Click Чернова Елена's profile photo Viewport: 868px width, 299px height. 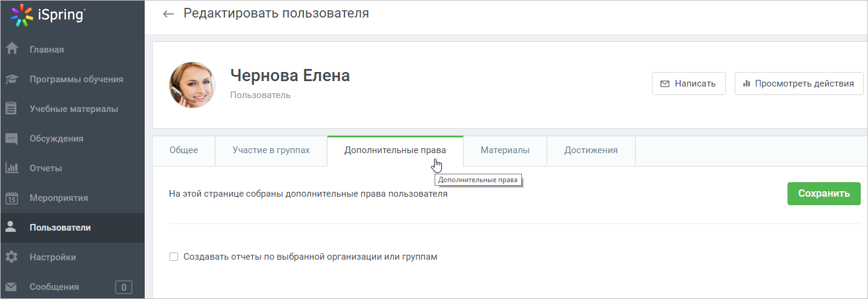tap(192, 85)
